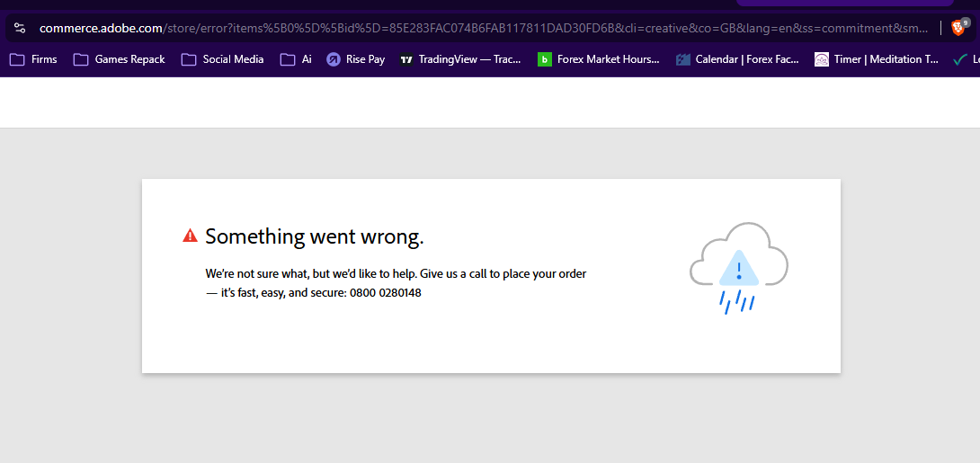
Task: Click the white header strip above the error card
Action: pyautogui.click(x=490, y=102)
